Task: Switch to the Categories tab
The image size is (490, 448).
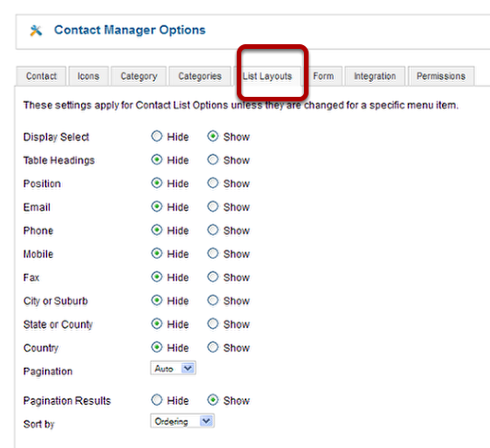Action: click(x=200, y=76)
